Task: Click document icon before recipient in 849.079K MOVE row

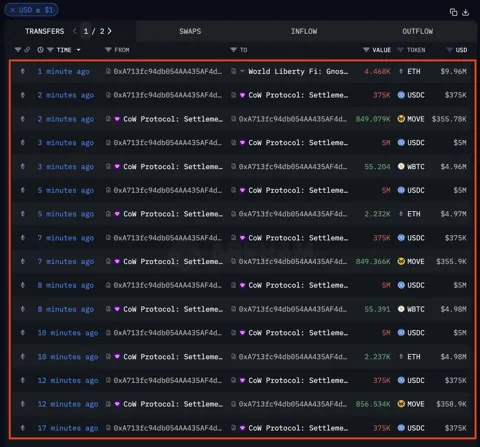Action: pos(233,119)
